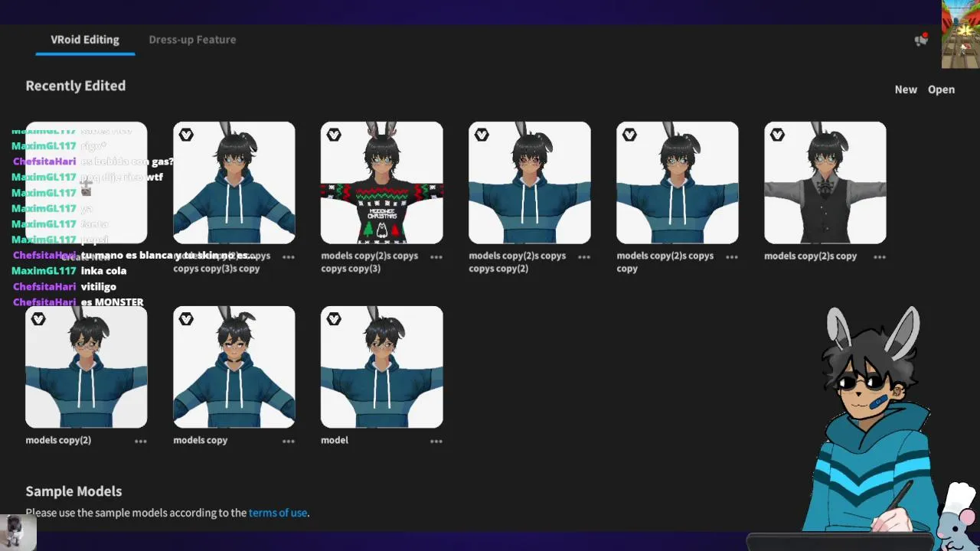Click the Open model button
This screenshot has width=980, height=551.
point(941,90)
